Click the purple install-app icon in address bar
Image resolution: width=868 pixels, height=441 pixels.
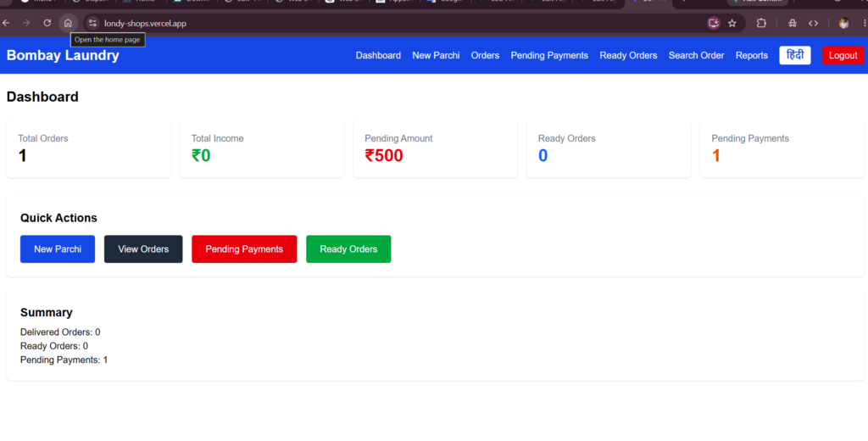[x=714, y=23]
